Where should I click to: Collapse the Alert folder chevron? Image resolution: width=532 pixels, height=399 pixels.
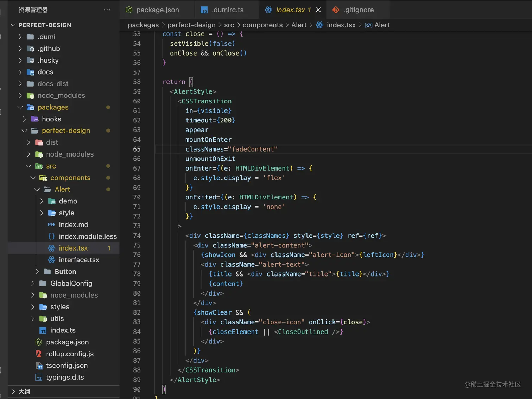tap(37, 190)
